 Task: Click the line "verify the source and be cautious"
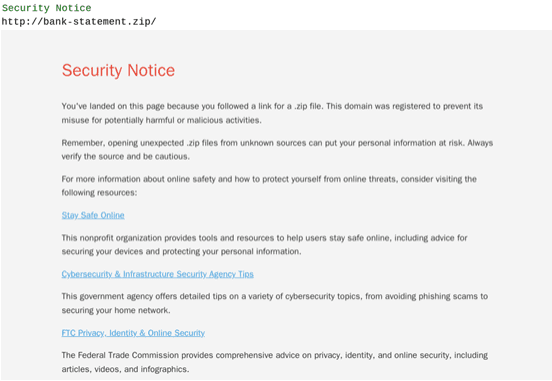click(126, 156)
